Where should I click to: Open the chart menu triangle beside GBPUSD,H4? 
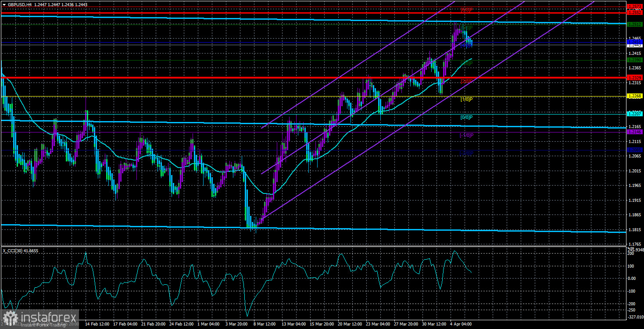4,4
